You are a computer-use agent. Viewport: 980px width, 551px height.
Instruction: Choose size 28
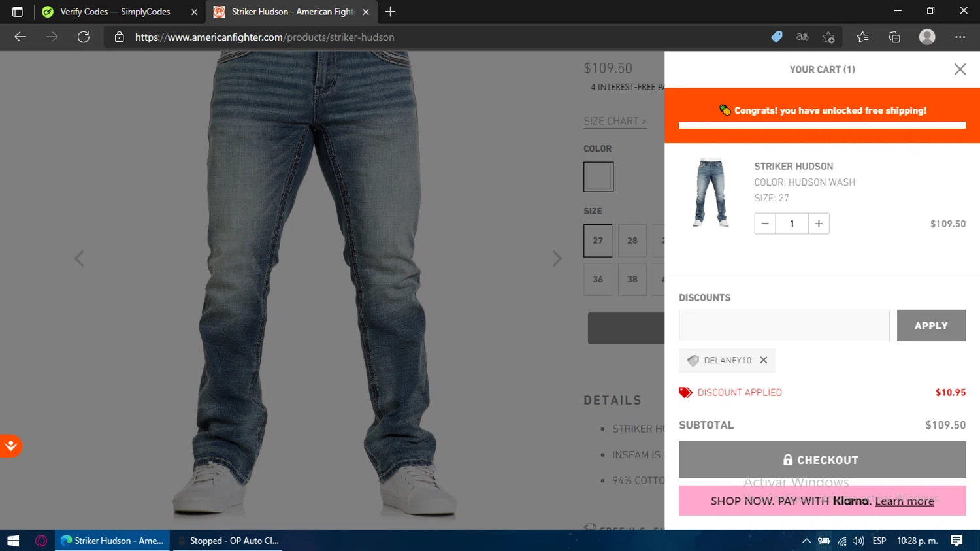click(632, 241)
